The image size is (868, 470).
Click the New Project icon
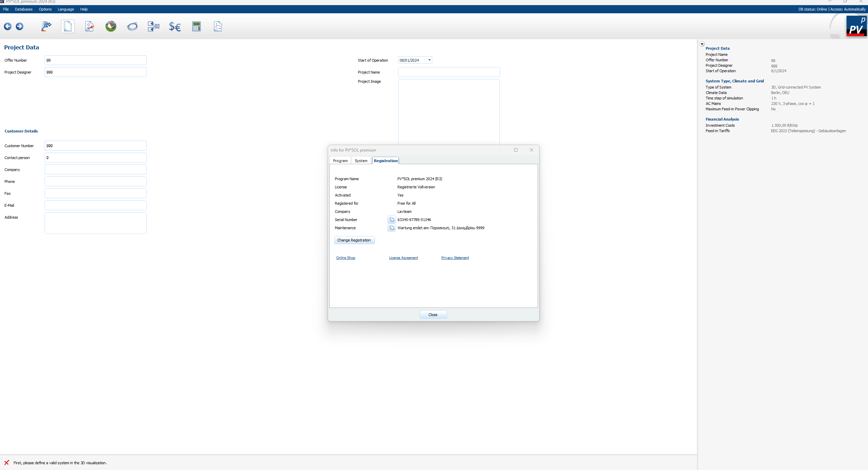[x=68, y=26]
